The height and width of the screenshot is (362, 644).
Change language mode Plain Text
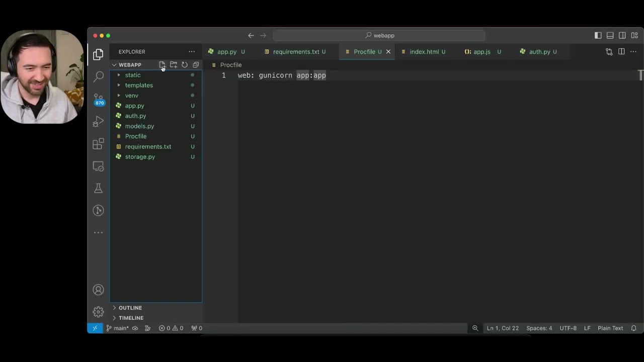click(610, 328)
